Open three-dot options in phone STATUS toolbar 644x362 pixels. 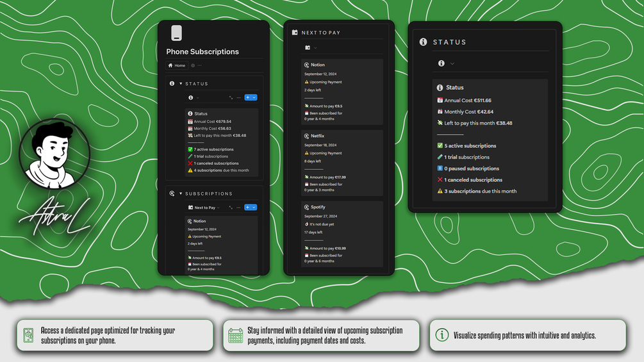[x=238, y=97]
